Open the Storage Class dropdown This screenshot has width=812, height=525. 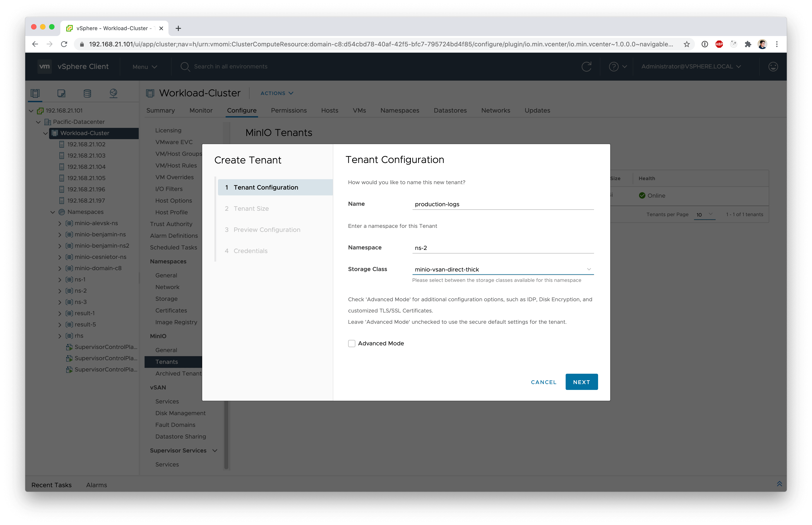[x=502, y=269]
